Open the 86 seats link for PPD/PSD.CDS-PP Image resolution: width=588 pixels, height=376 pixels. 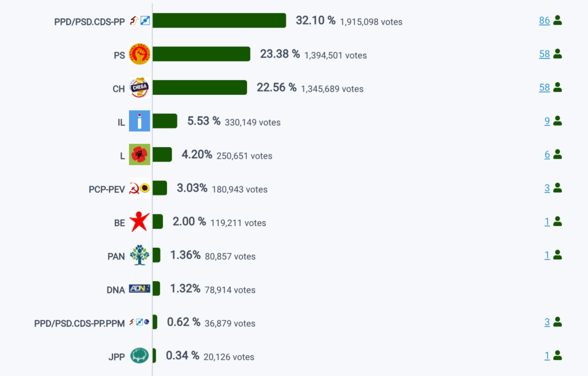(544, 21)
